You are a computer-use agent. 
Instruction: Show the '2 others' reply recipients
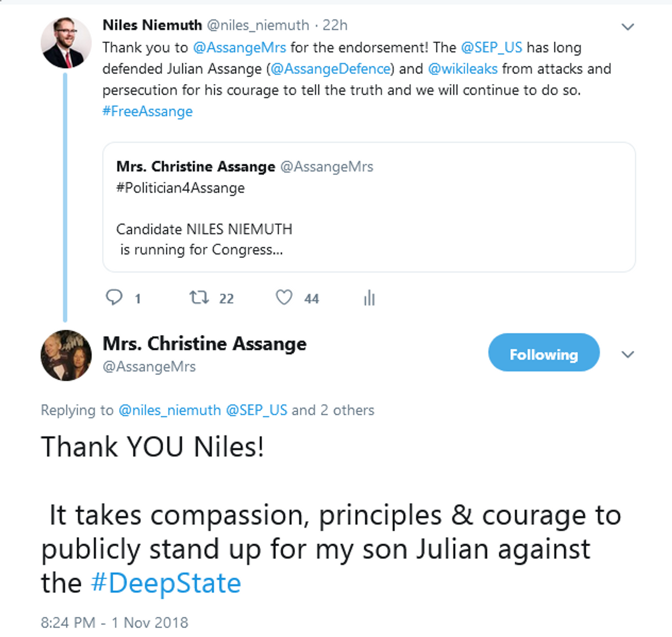tap(347, 410)
